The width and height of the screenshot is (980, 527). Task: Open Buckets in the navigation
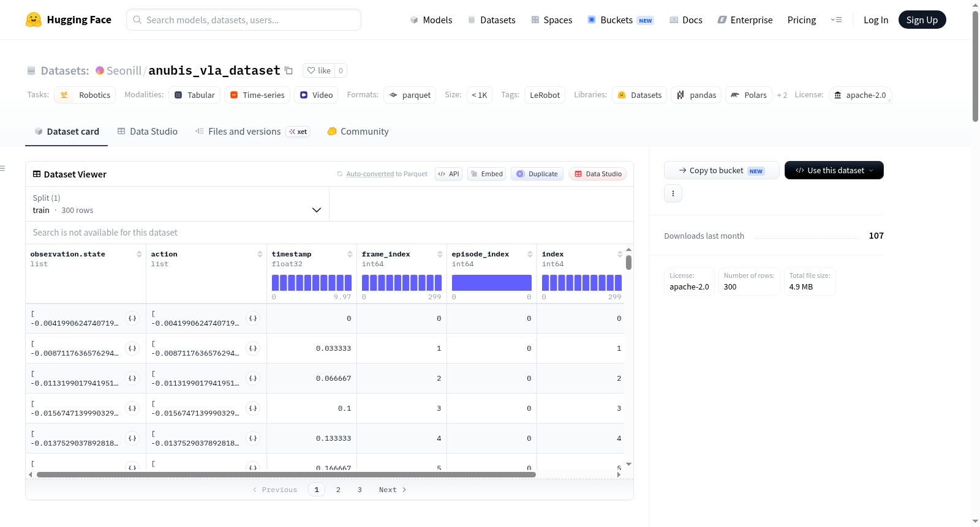[x=620, y=20]
